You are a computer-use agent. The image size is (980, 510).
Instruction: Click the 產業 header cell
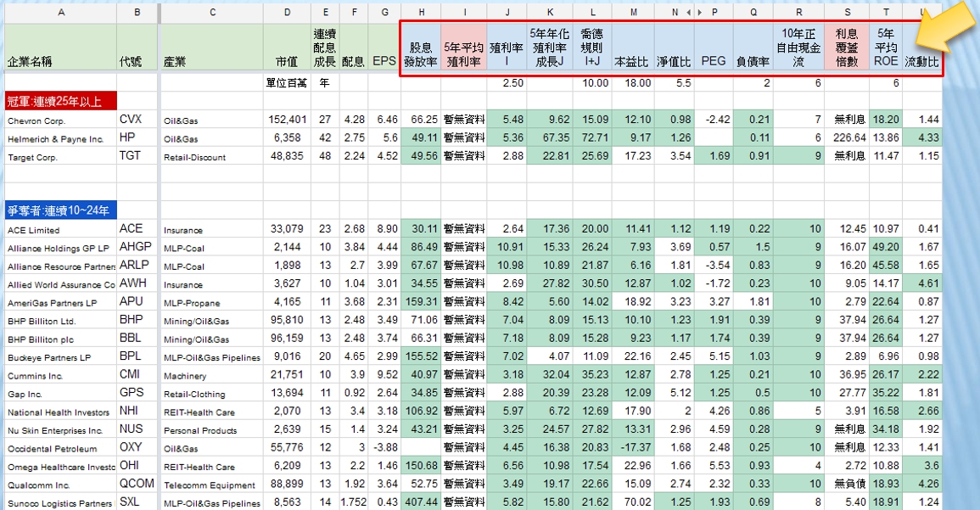(x=212, y=48)
